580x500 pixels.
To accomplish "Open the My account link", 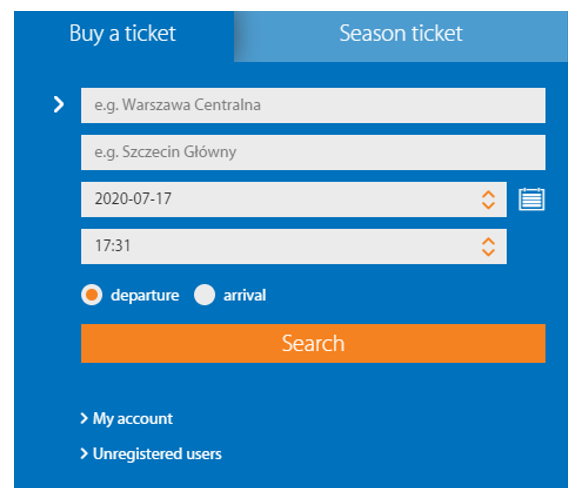I will (132, 419).
